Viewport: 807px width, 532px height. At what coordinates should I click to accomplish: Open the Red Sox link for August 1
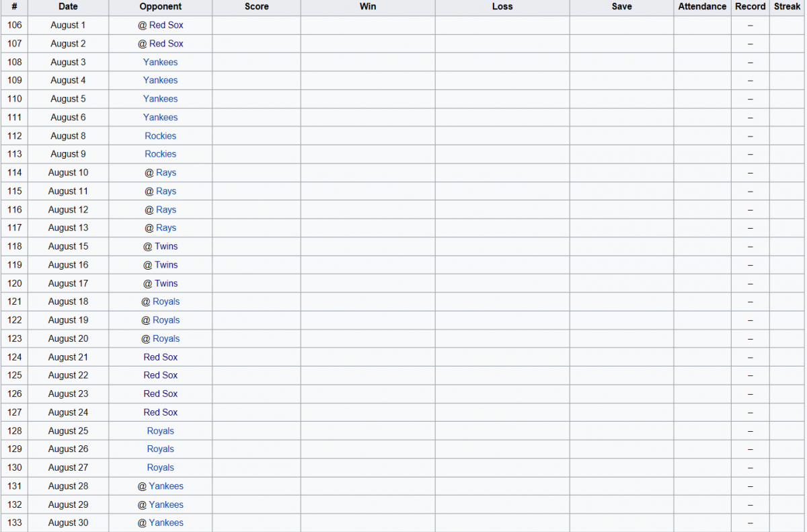tap(166, 25)
